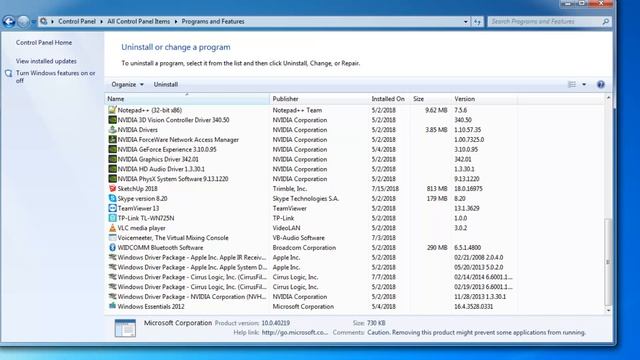Screen dimensions: 640x360
Task: Click NVIDIA PhysX System Software icon
Action: coord(112,179)
